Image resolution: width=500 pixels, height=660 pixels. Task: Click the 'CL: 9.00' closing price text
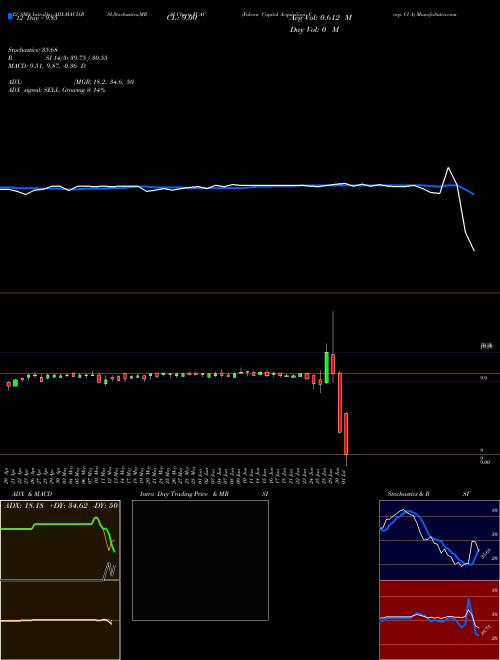coord(182,18)
